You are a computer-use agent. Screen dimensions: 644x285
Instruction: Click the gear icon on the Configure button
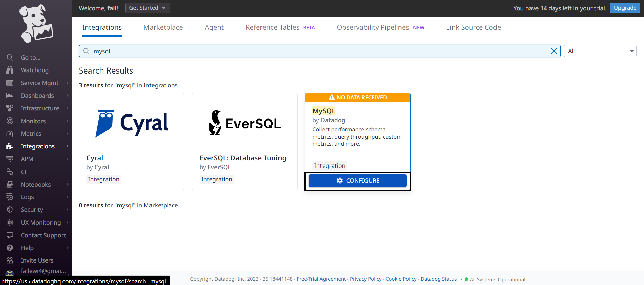pos(340,181)
